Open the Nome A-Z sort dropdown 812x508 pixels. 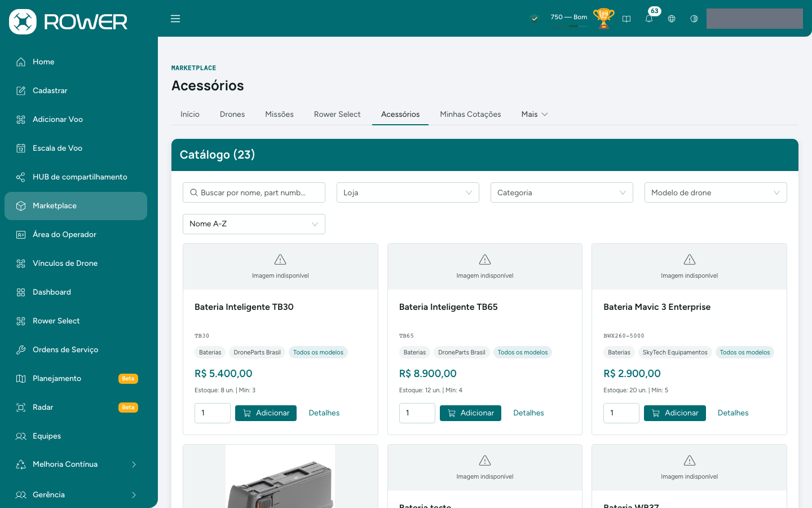click(x=254, y=224)
